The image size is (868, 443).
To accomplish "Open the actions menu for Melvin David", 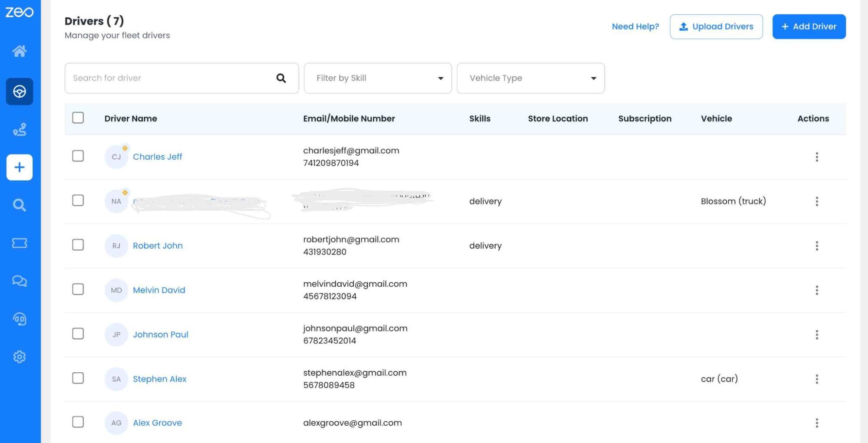I will click(x=817, y=290).
